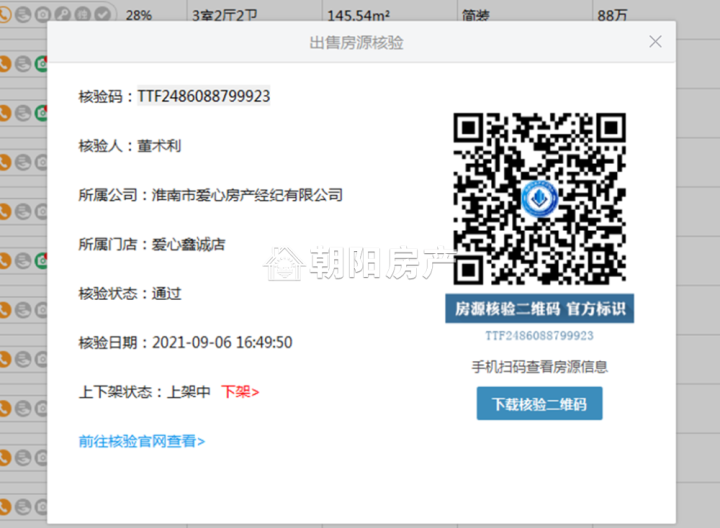Click the 88万 price cell in the background table
The image size is (720, 528).
pos(613,16)
